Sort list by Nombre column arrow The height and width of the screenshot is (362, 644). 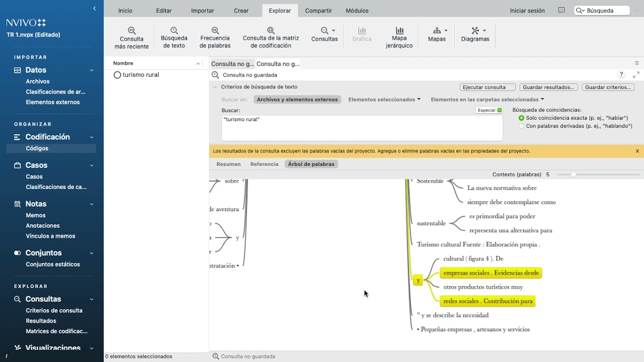coord(198,63)
